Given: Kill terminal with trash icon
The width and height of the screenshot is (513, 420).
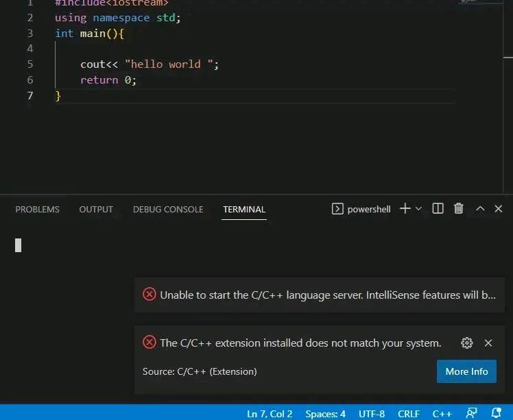Looking at the screenshot, I should point(458,208).
